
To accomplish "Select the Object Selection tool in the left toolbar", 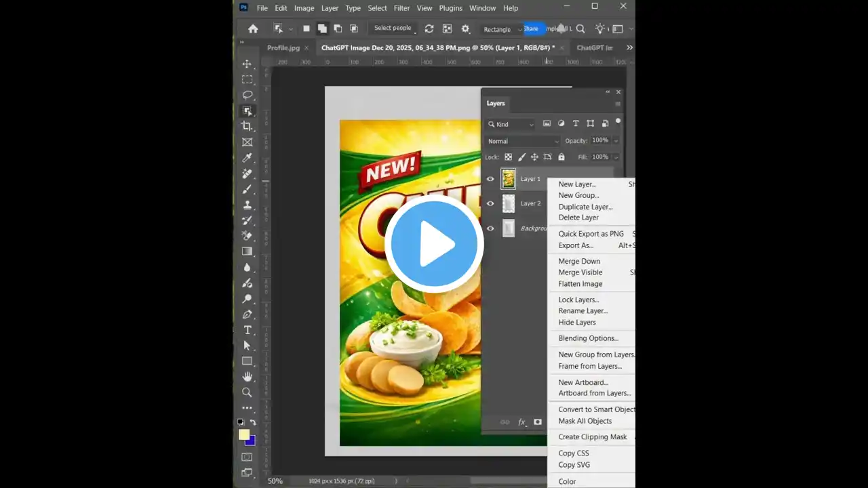I will [x=247, y=110].
